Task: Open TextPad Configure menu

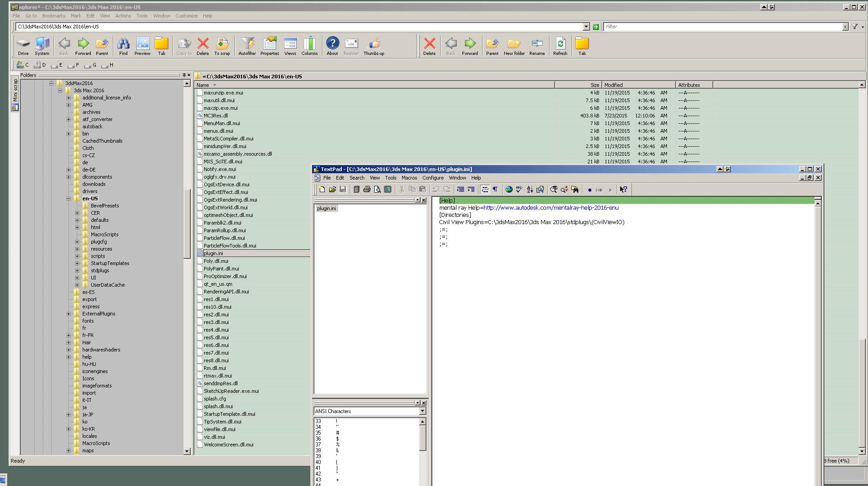Action: click(433, 178)
